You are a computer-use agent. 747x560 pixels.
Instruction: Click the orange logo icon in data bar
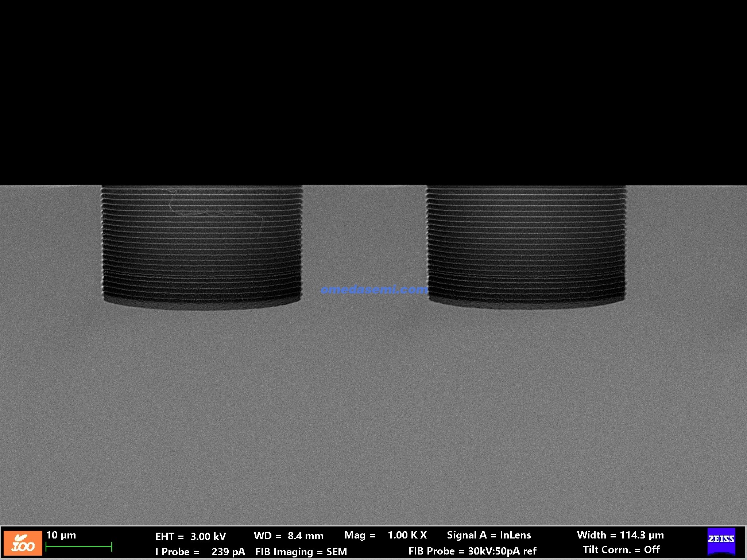point(23,543)
